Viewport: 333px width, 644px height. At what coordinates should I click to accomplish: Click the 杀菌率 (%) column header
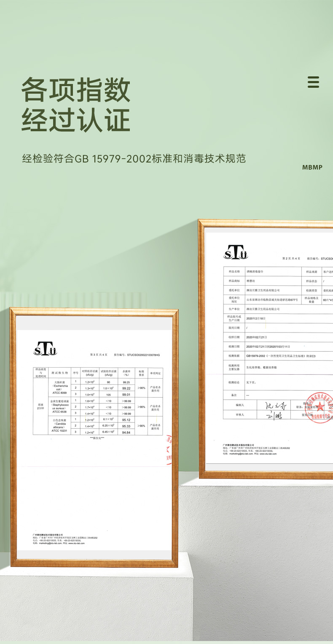click(126, 373)
